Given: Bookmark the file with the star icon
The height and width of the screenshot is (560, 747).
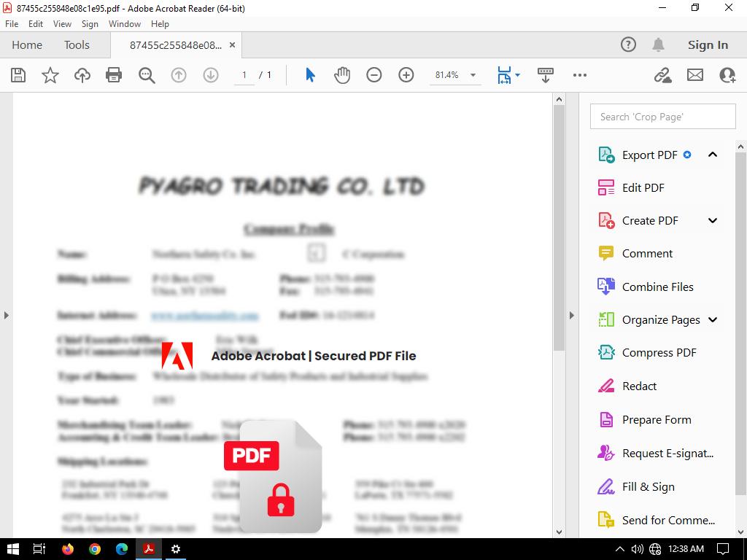Looking at the screenshot, I should click(x=50, y=75).
